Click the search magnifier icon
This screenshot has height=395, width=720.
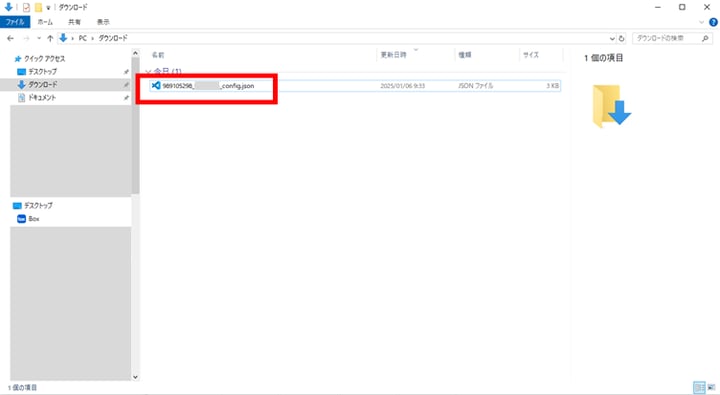point(705,39)
